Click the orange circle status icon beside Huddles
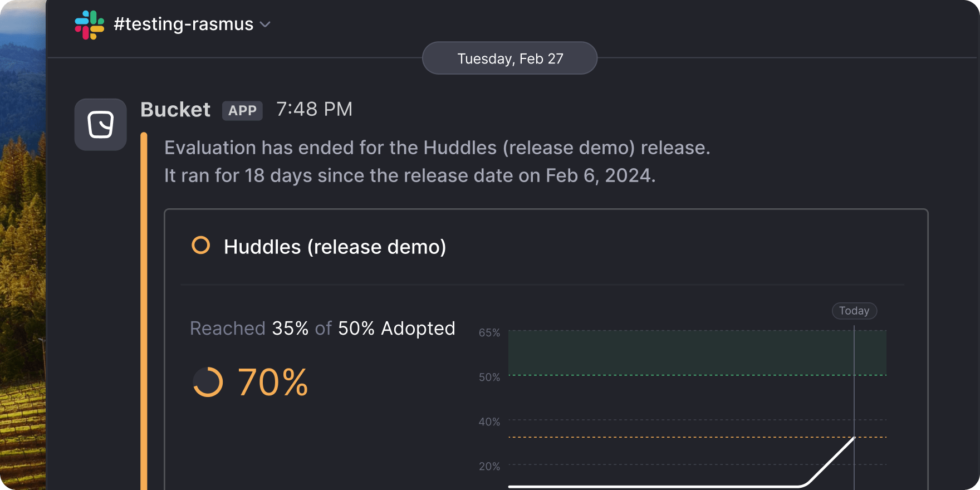 point(201,245)
